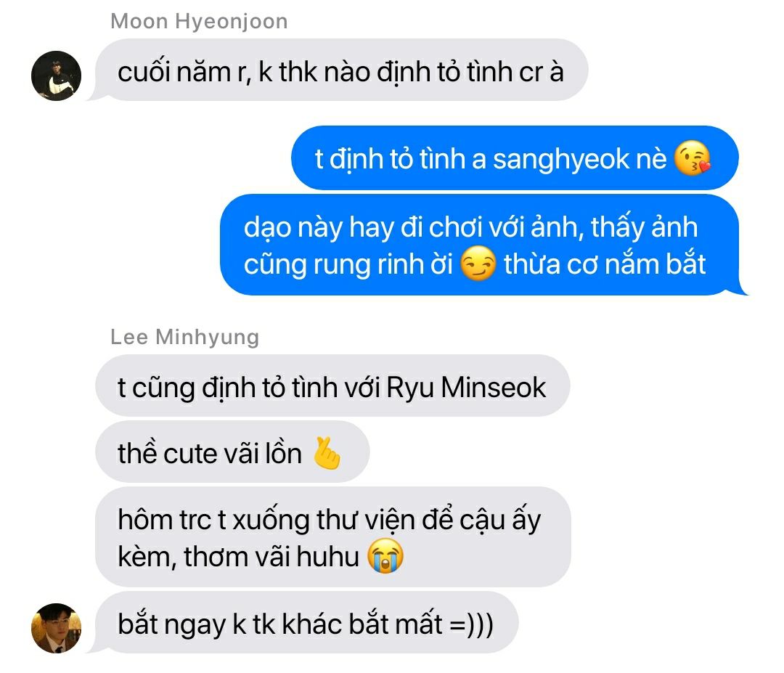This screenshot has width=784, height=673.
Task: Click the loudly crying face emoji
Action: (x=385, y=556)
